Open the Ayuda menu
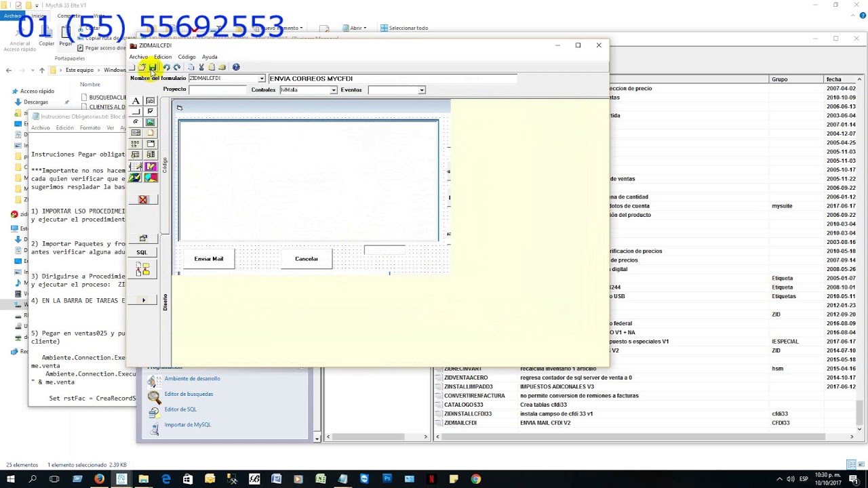Viewport: 868px width, 488px height. [x=210, y=57]
